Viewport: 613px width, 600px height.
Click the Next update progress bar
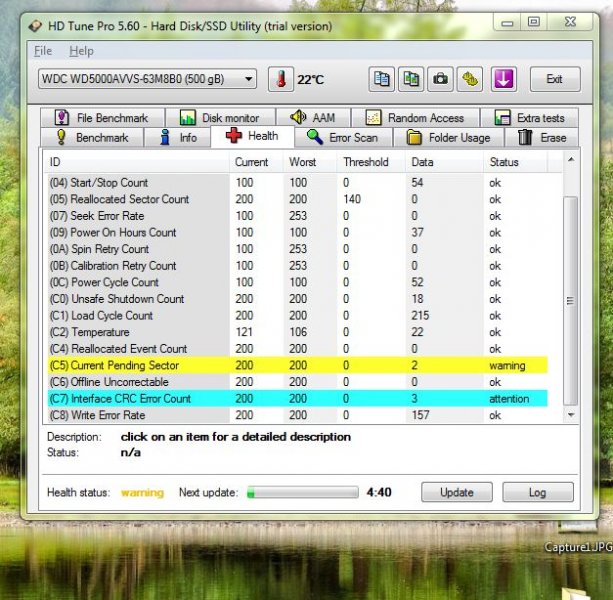point(303,493)
